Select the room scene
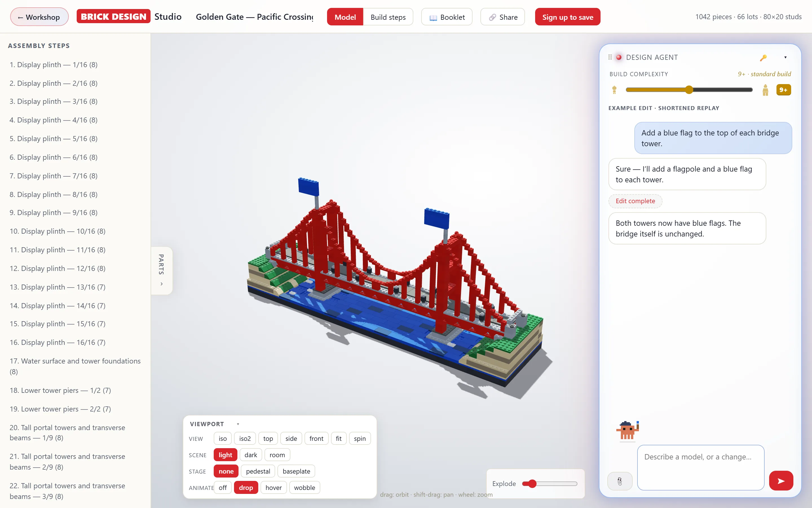 pos(277,455)
